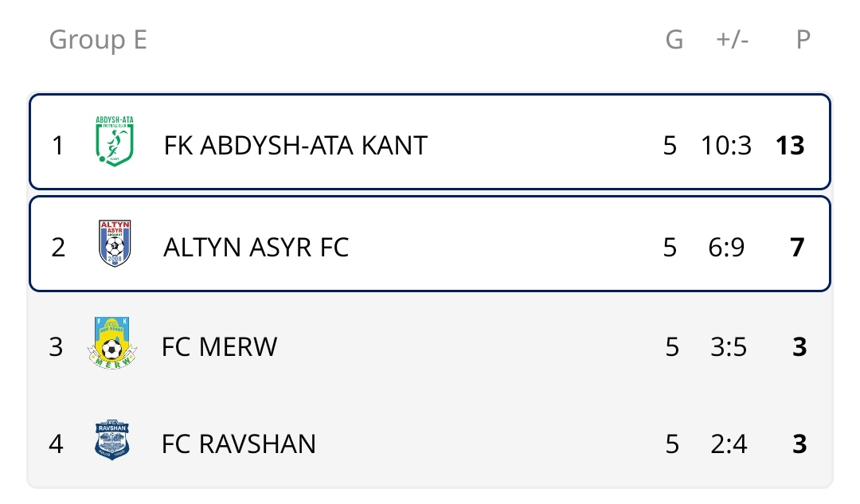This screenshot has height=504, width=860.
Task: Select the FC MERW team name
Action: (219, 347)
